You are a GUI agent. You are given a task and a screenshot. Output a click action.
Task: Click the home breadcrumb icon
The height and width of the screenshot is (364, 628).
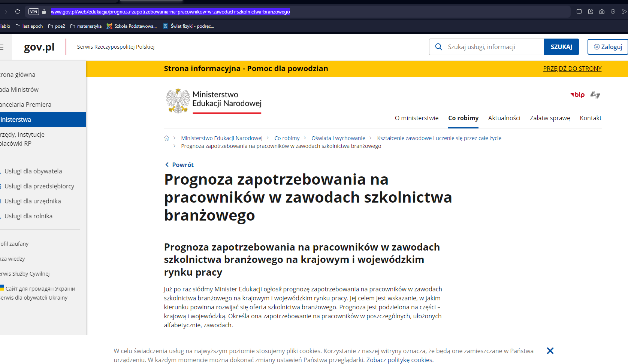pos(167,138)
